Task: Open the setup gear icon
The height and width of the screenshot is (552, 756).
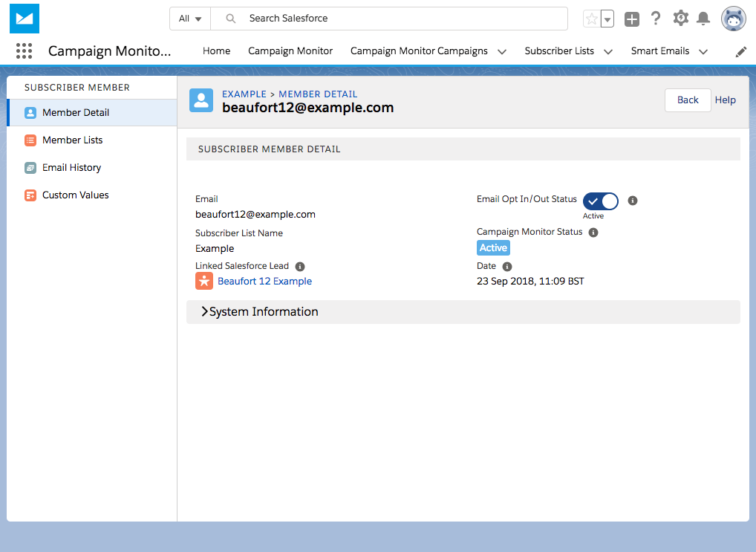Action: 681,19
